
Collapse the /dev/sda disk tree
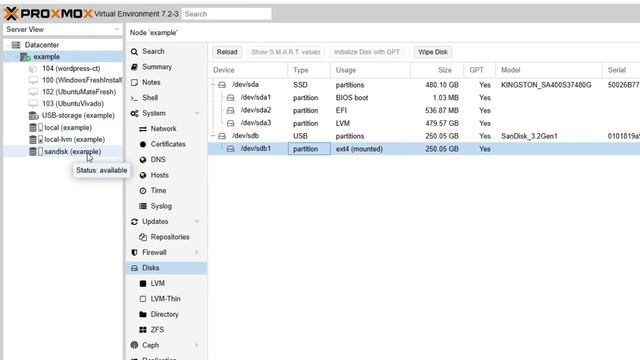pyautogui.click(x=213, y=84)
